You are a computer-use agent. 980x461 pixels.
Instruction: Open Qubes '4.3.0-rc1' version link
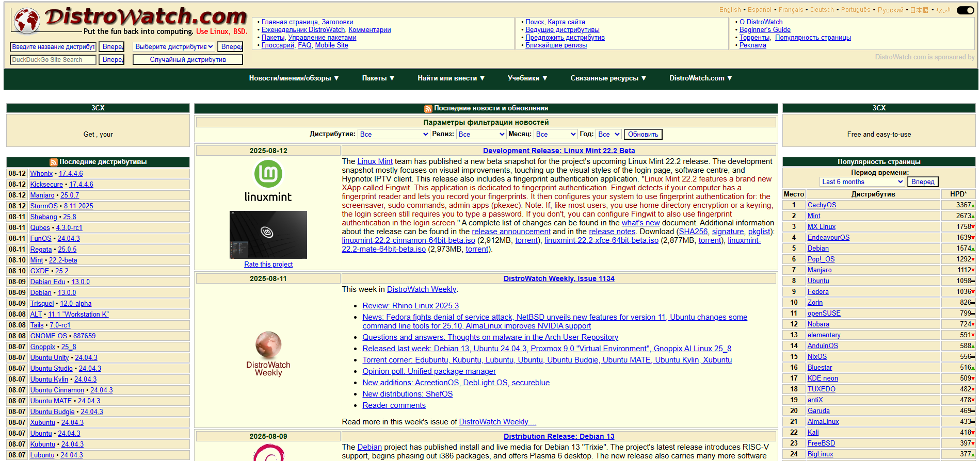click(x=69, y=228)
